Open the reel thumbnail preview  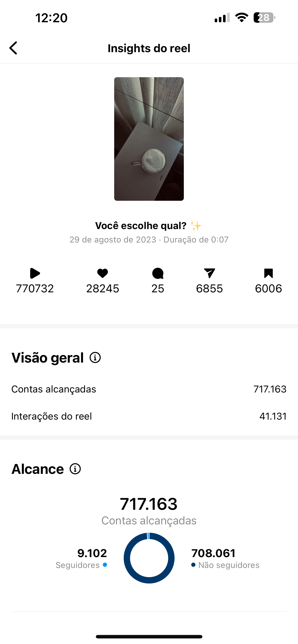[x=149, y=139]
